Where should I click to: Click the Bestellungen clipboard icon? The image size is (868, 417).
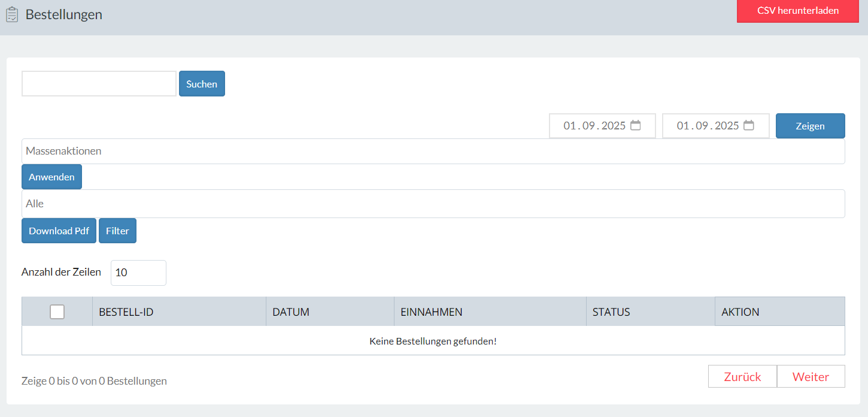click(x=12, y=14)
